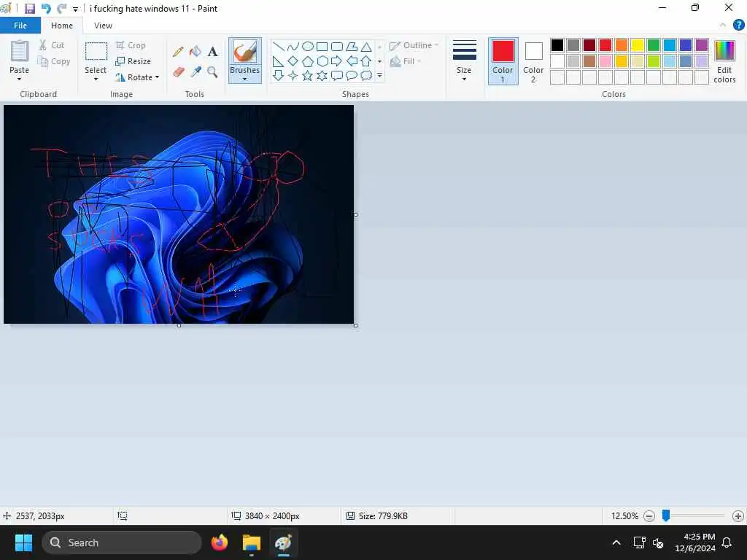
Task: Pick the green color swatch
Action: coord(654,45)
